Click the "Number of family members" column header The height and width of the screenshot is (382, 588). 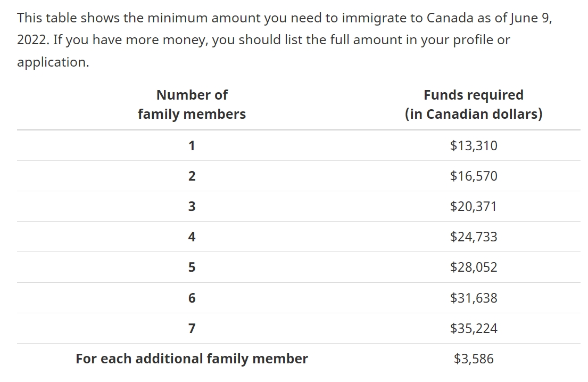coord(192,104)
